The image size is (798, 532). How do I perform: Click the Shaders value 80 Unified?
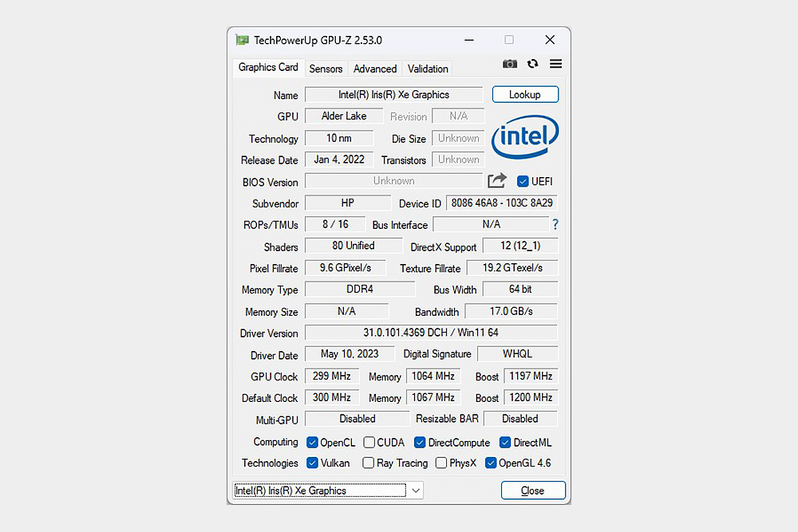point(354,246)
